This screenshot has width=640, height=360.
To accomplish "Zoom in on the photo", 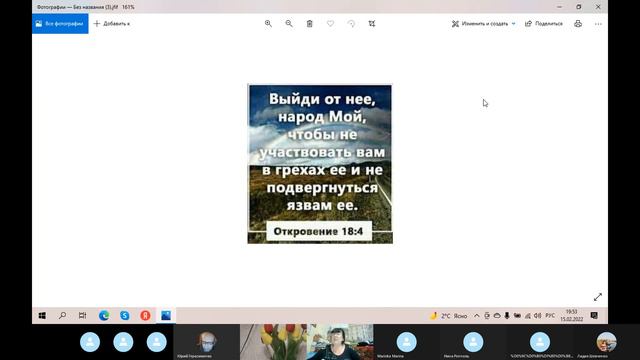I will [x=268, y=24].
